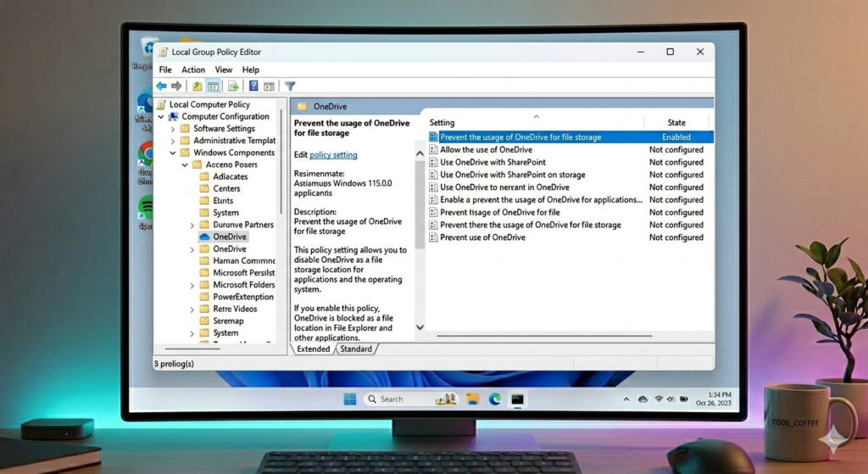Open Help via blue question-mark toolbar icon
The image size is (868, 474).
point(253,86)
